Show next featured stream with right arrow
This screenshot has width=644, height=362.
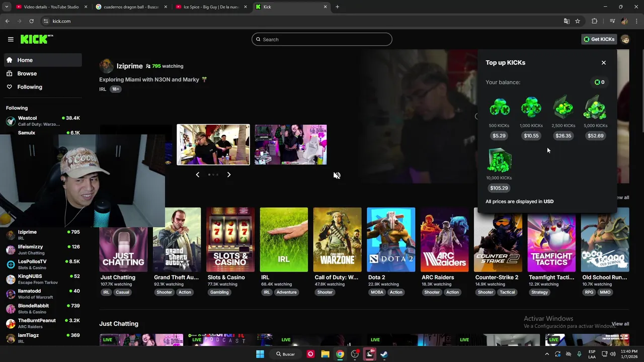[229, 174]
